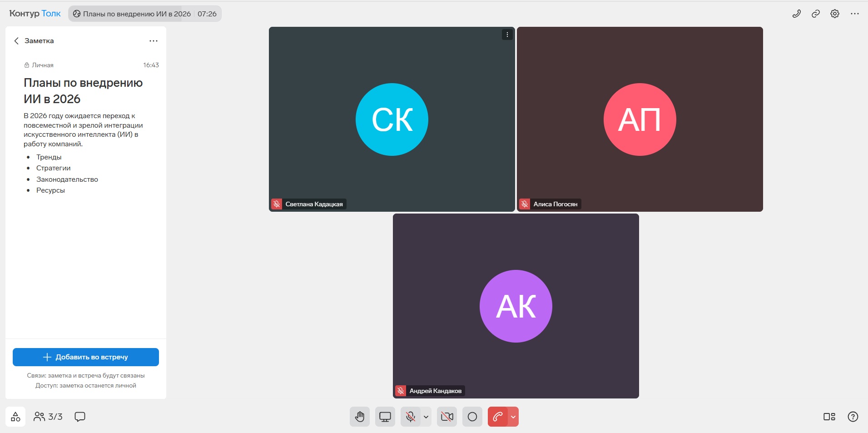Go back from the Заметка panel
The height and width of the screenshot is (433, 868).
click(x=16, y=41)
